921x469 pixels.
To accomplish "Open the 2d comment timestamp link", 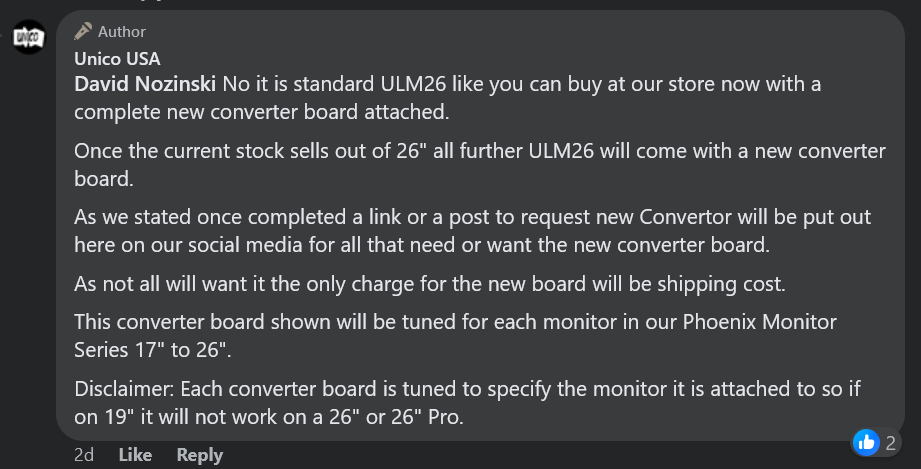I will tap(84, 455).
